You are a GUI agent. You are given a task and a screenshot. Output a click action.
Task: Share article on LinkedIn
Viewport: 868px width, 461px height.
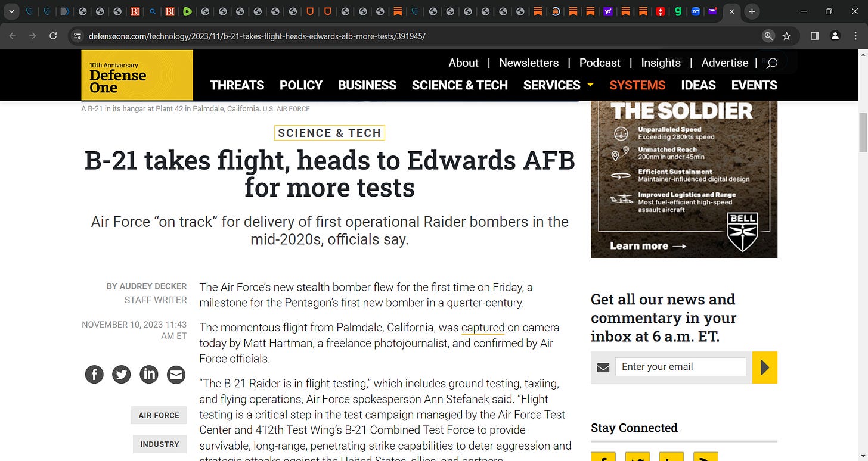149,374
